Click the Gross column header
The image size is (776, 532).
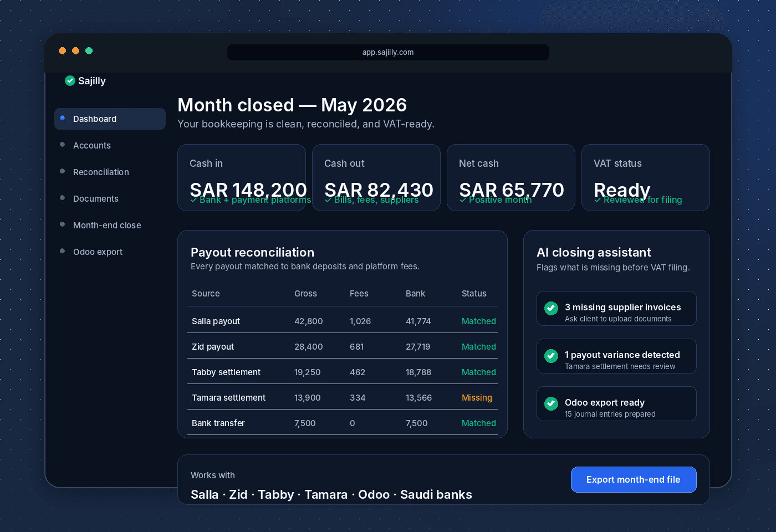(305, 294)
